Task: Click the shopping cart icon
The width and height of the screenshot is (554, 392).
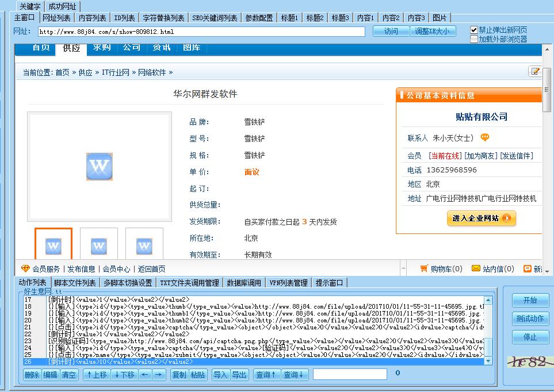Action: (424, 268)
